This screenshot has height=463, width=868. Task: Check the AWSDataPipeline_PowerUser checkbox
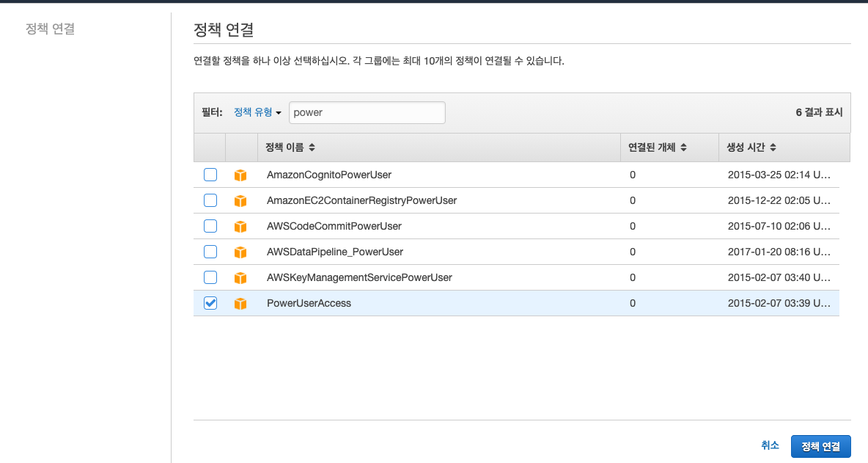(x=210, y=252)
